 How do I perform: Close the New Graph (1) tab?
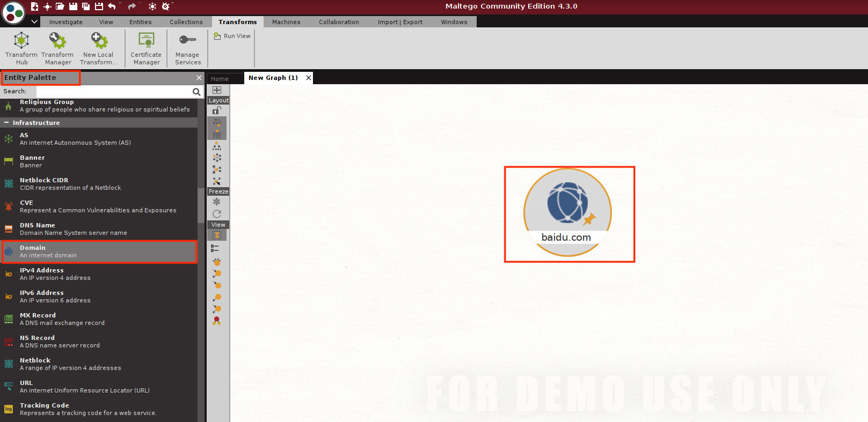point(309,78)
